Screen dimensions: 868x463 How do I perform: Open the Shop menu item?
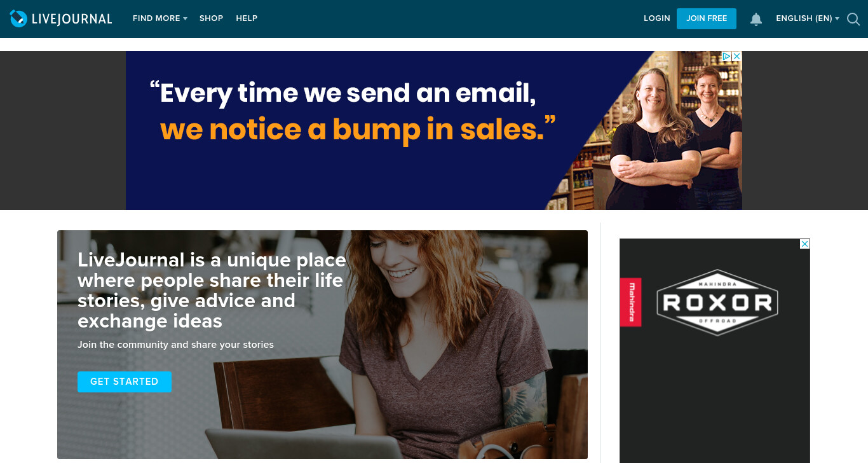211,18
